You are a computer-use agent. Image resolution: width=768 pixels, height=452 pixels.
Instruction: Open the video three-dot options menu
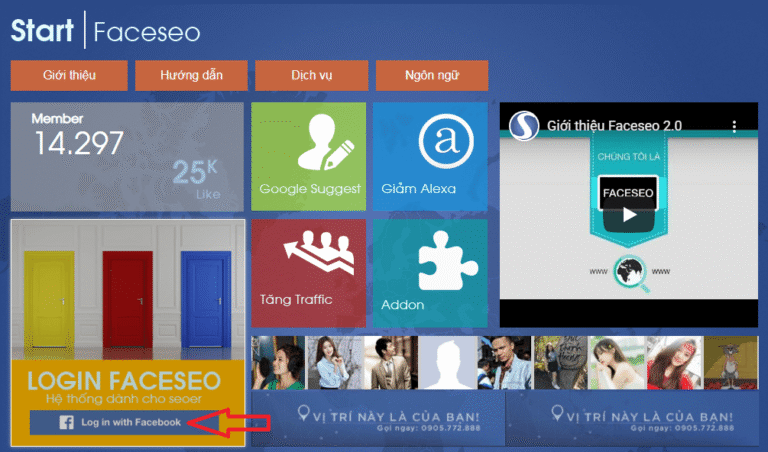[734, 126]
